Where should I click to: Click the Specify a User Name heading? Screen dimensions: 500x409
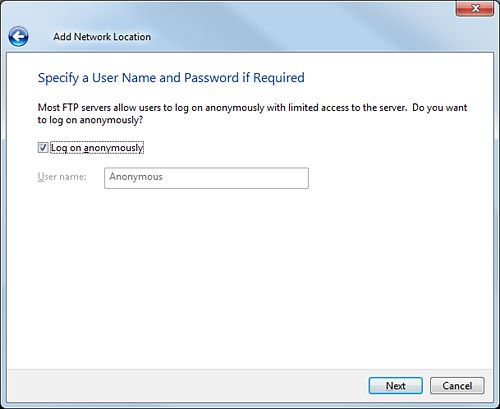171,78
